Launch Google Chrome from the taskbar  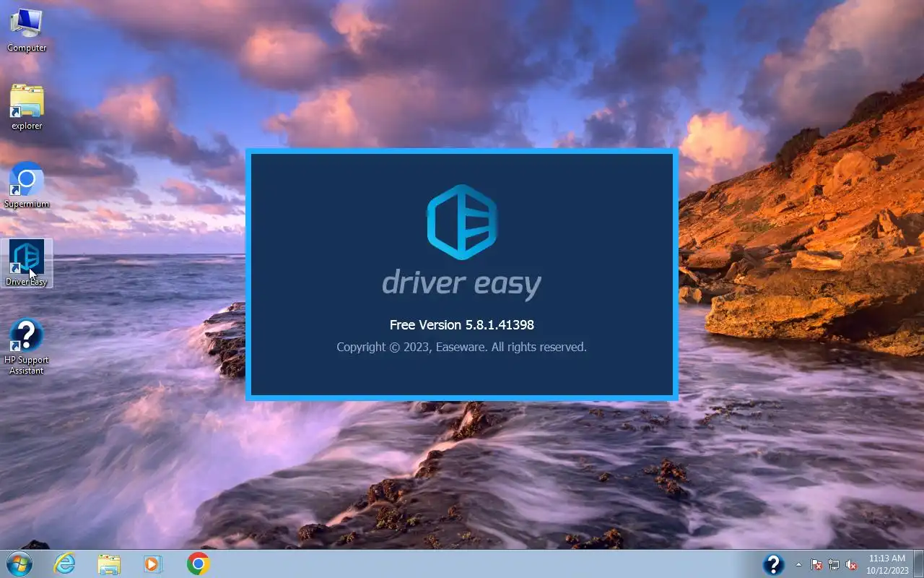pos(198,564)
